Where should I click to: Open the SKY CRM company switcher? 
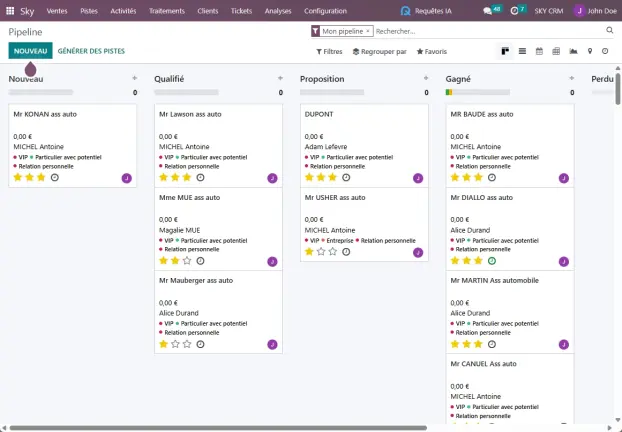click(x=549, y=11)
